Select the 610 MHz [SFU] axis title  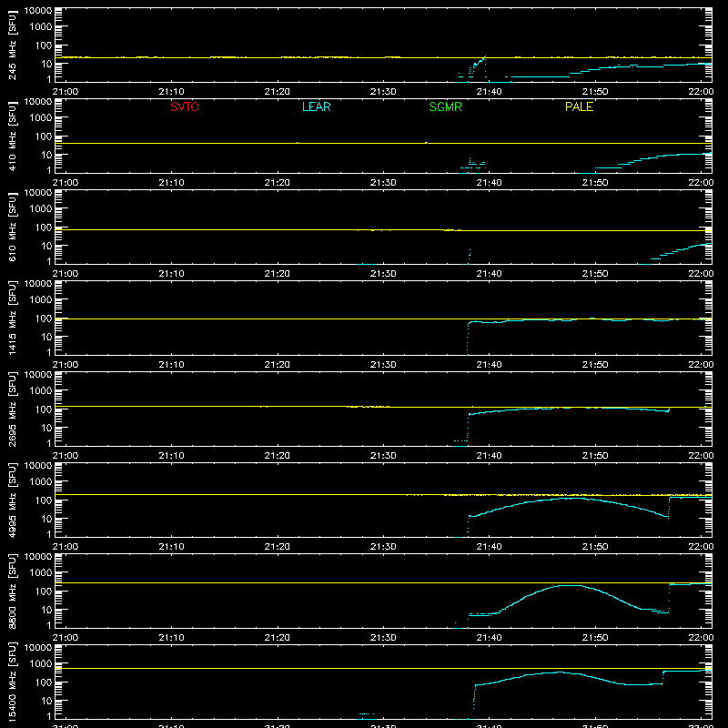click(x=13, y=227)
